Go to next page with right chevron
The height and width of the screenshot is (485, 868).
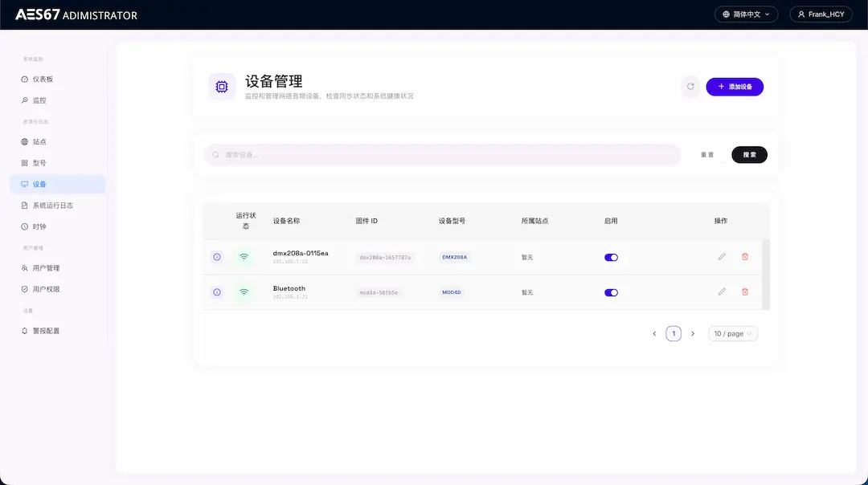693,333
